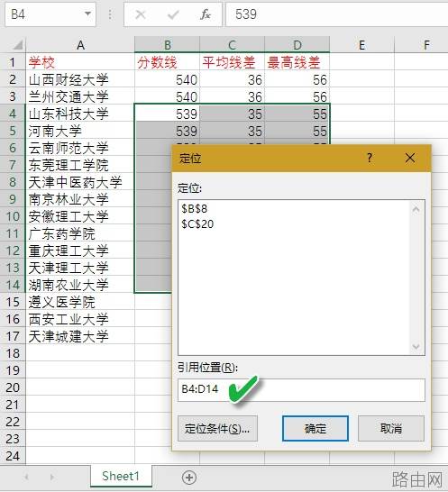Open 定位条件(S)... special options
The width and height of the screenshot is (448, 492).
click(x=217, y=428)
